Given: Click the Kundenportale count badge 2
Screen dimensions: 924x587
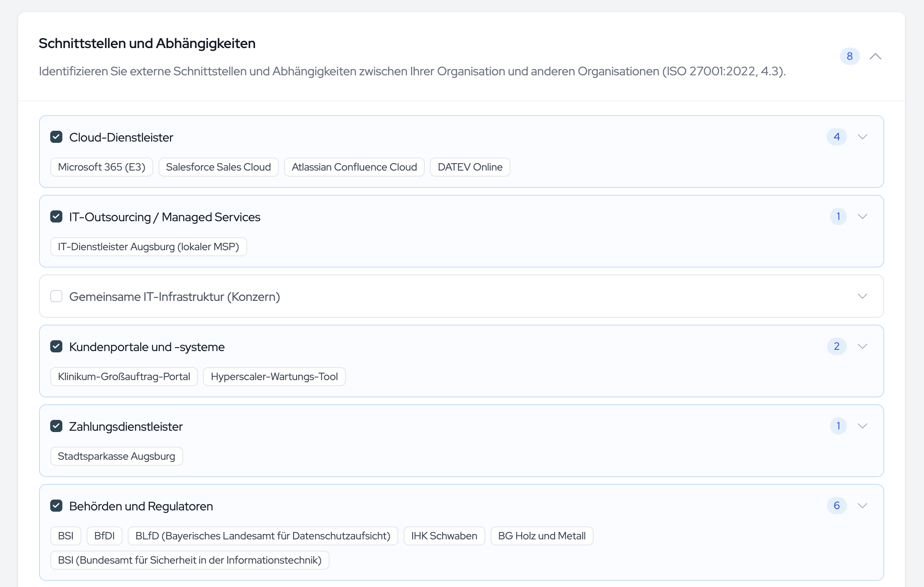Looking at the screenshot, I should [x=837, y=346].
